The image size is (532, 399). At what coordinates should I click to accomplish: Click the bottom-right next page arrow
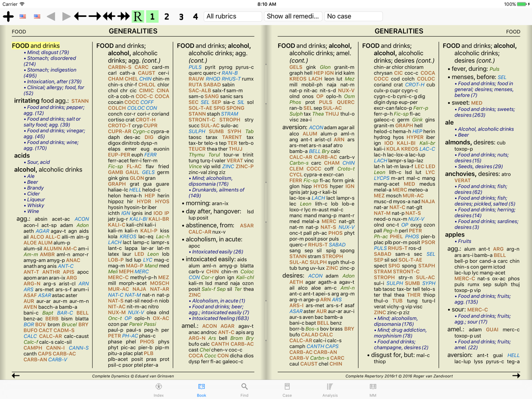[x=516, y=375]
